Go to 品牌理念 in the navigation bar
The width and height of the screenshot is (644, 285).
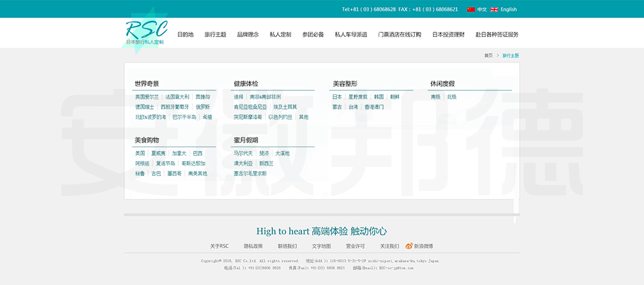(x=247, y=35)
